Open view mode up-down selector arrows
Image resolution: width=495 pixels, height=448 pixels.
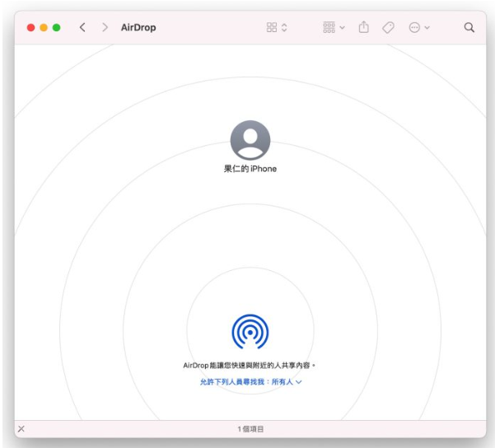click(284, 27)
